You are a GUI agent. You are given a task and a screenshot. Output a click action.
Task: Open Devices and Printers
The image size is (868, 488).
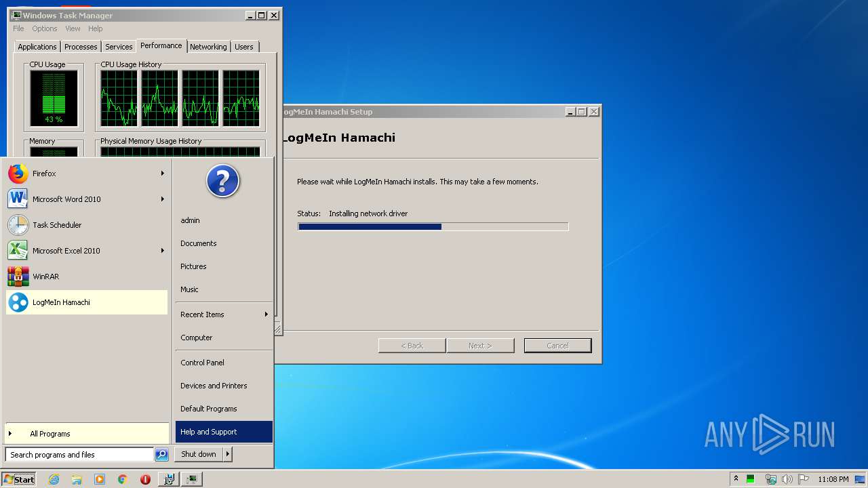point(224,386)
